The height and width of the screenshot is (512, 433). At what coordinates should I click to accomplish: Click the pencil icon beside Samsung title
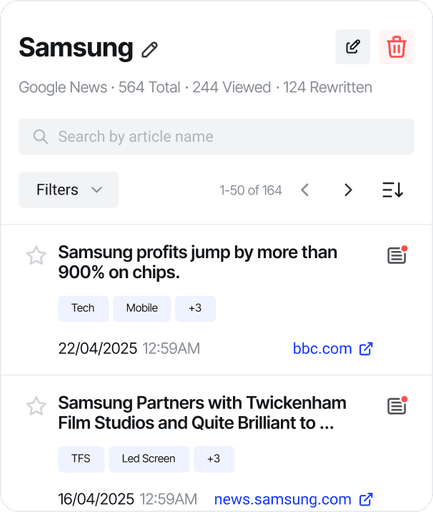point(149,50)
